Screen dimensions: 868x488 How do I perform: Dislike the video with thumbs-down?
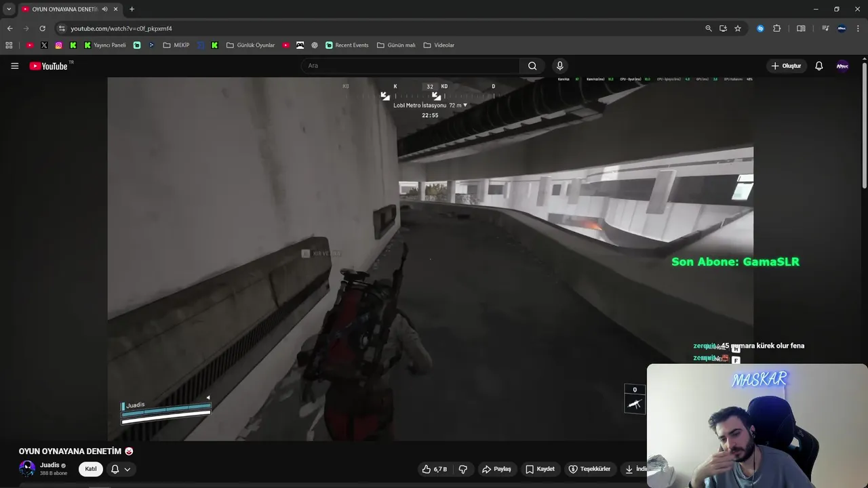point(463,469)
